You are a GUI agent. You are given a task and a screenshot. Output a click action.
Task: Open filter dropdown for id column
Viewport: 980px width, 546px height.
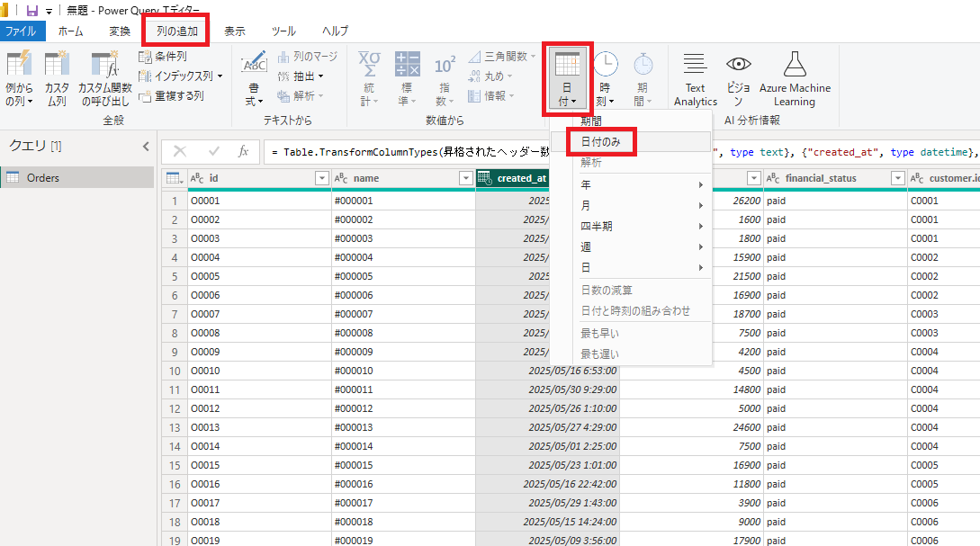[x=322, y=179]
